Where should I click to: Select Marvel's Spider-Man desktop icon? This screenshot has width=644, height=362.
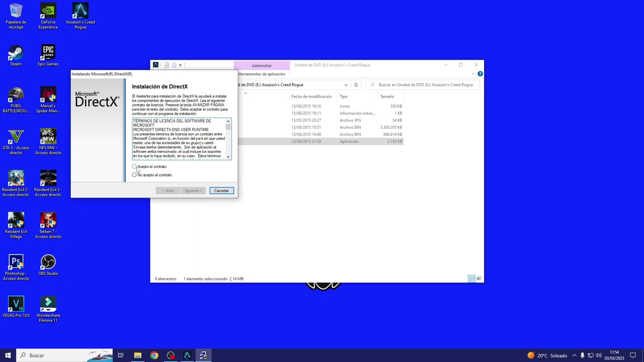[x=48, y=100]
